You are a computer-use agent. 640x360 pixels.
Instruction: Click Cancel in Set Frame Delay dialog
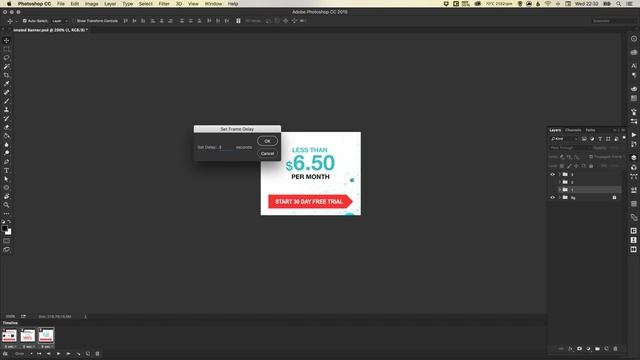click(267, 153)
